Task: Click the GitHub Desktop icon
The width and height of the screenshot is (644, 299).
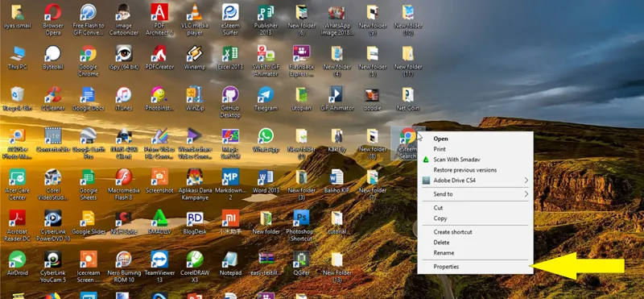Action: 230,102
